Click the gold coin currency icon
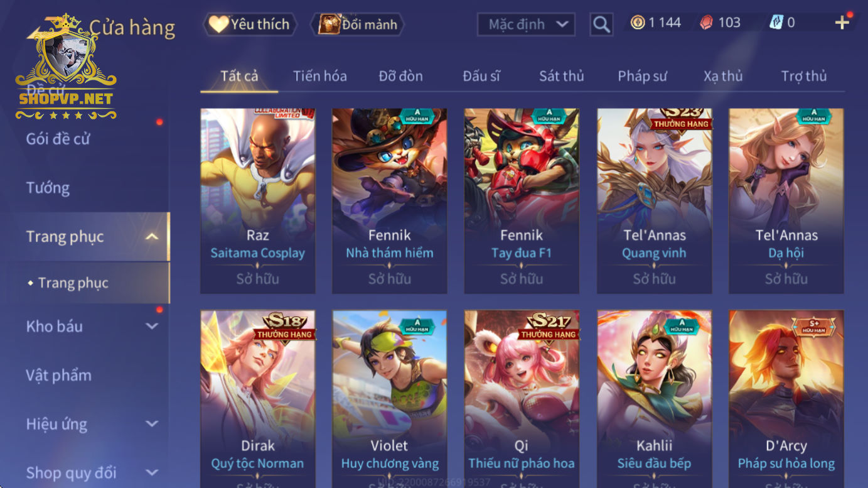Screen dimensions: 868x488 (x=638, y=23)
